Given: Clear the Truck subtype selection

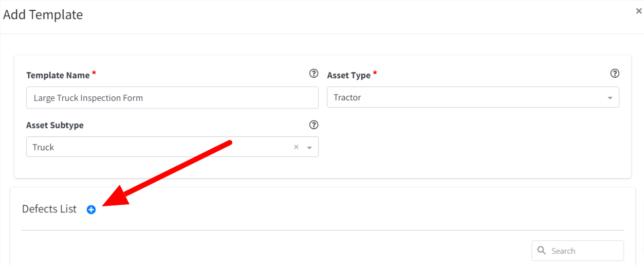Looking at the screenshot, I should (x=296, y=147).
